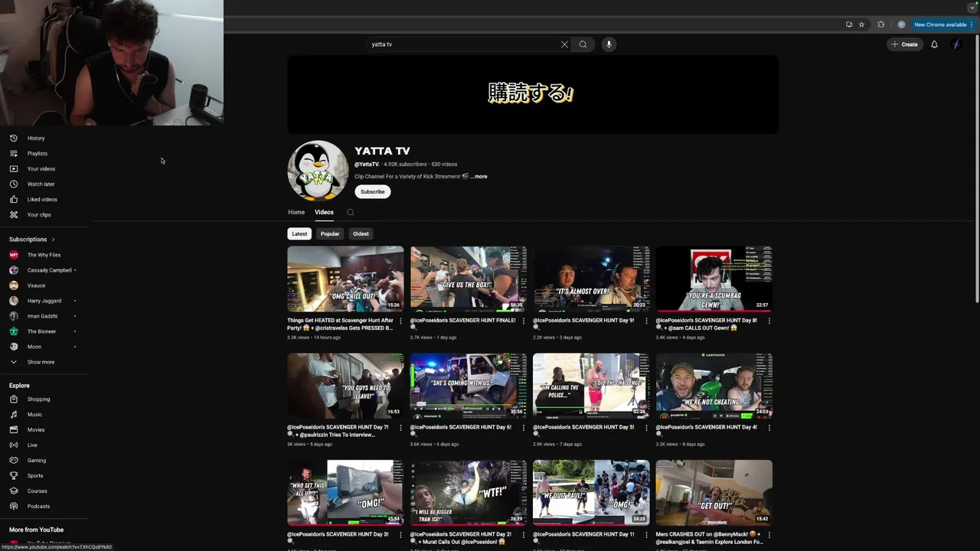Image resolution: width=980 pixels, height=551 pixels.
Task: Open Liked videos in sidebar
Action: 42,200
